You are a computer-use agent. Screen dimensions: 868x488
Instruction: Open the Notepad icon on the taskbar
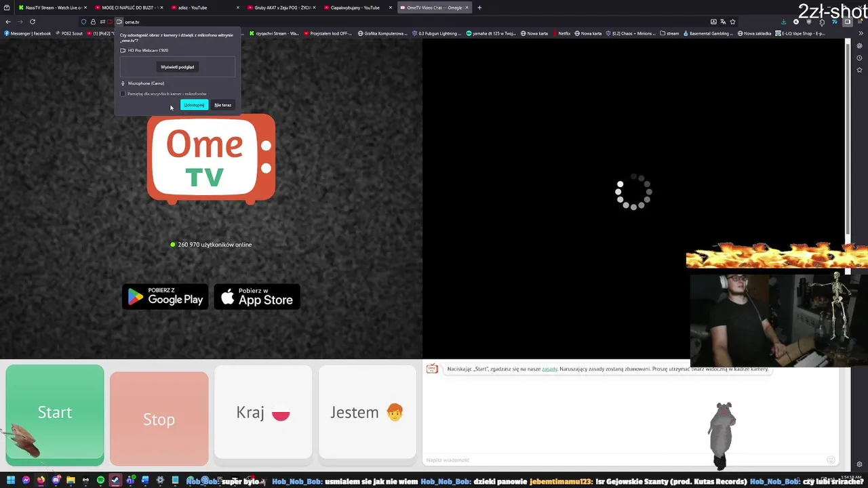[x=175, y=480]
